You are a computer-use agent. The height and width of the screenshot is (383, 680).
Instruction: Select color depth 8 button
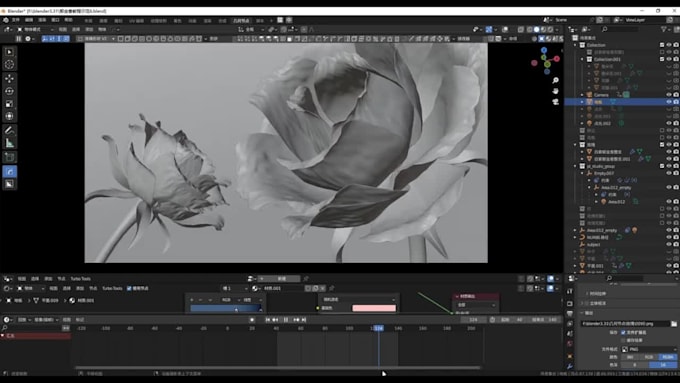(x=635, y=365)
